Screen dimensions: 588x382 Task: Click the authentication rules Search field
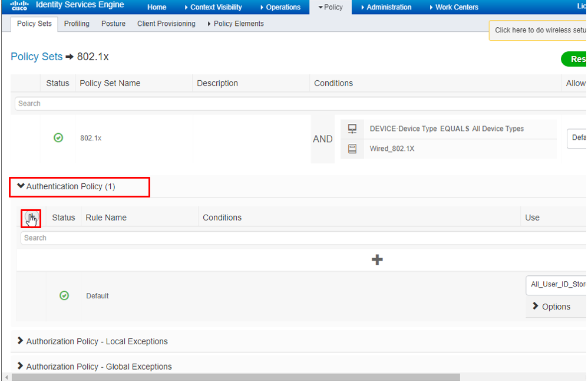[303, 238]
